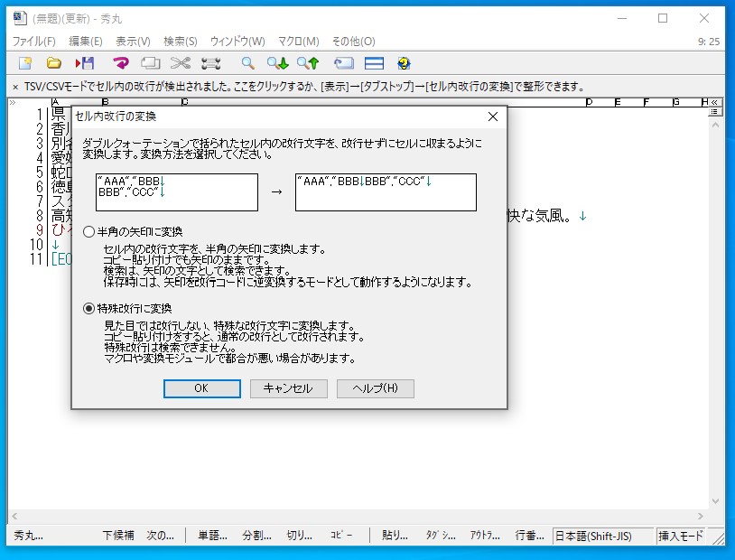
Task: Open help using the question mark toolbar icon
Action: 403,63
